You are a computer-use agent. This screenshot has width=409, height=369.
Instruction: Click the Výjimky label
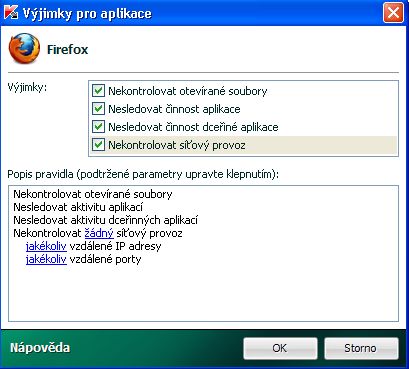tap(27, 88)
